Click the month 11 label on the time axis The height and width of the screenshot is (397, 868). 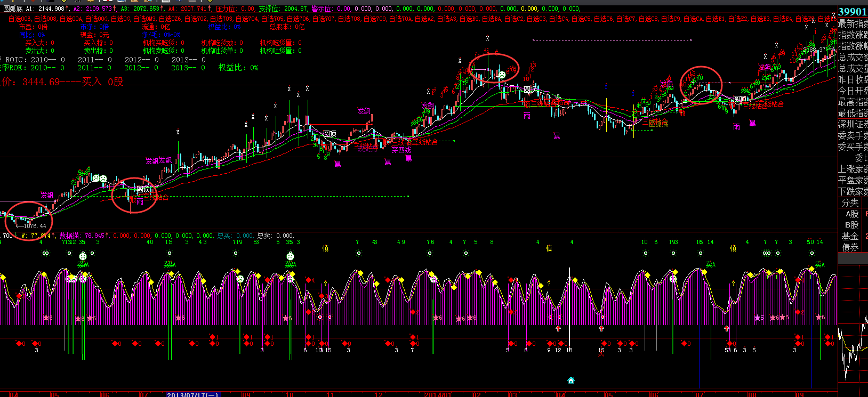[330, 394]
